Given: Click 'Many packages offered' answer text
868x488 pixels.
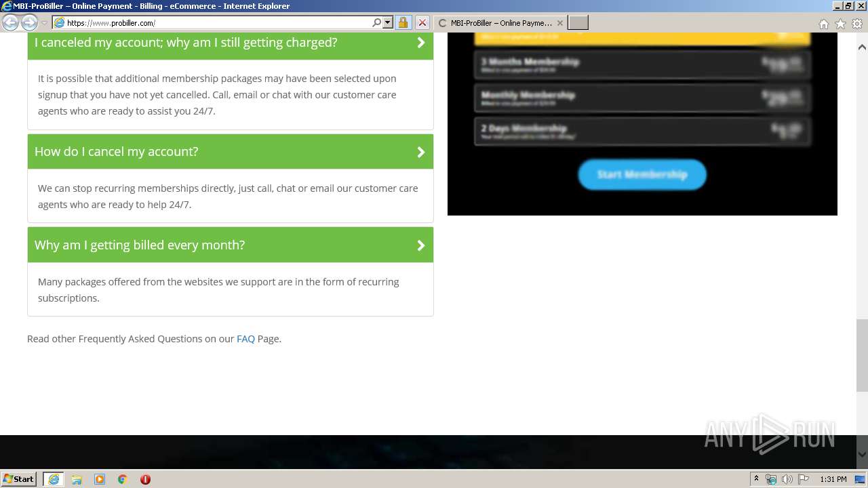Looking at the screenshot, I should click(218, 290).
